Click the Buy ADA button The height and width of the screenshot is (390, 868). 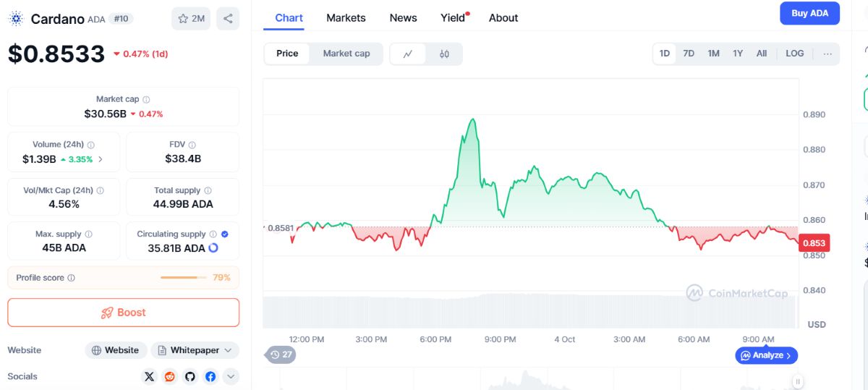(809, 13)
